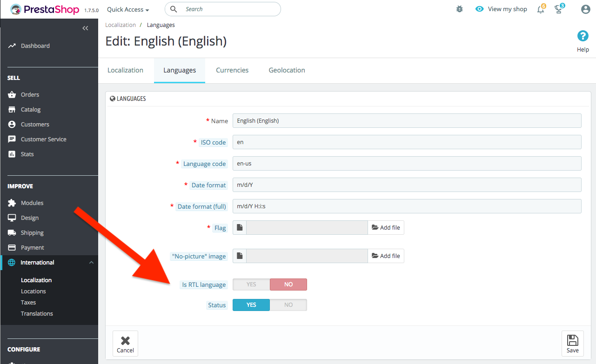Click Localization in the breadcrumb

[121, 25]
